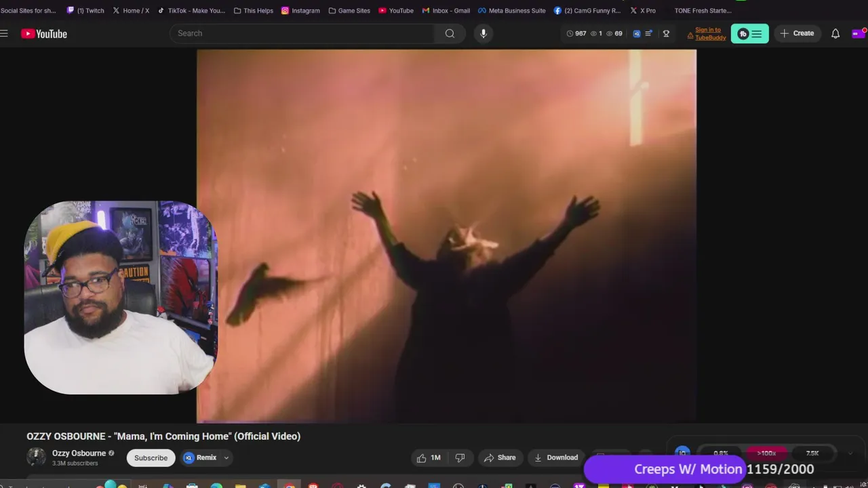Click the vidIQ trophy icon
The height and width of the screenshot is (488, 868).
[x=666, y=33]
